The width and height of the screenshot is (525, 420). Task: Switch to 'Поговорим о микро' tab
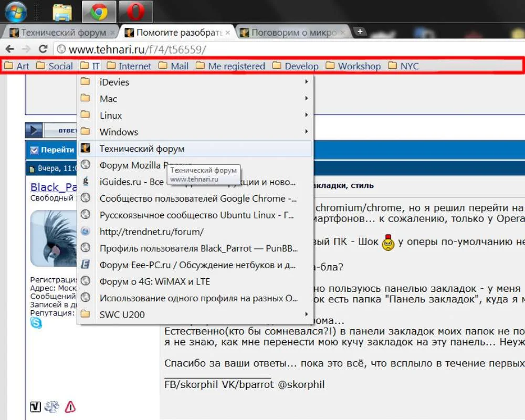[x=293, y=33]
